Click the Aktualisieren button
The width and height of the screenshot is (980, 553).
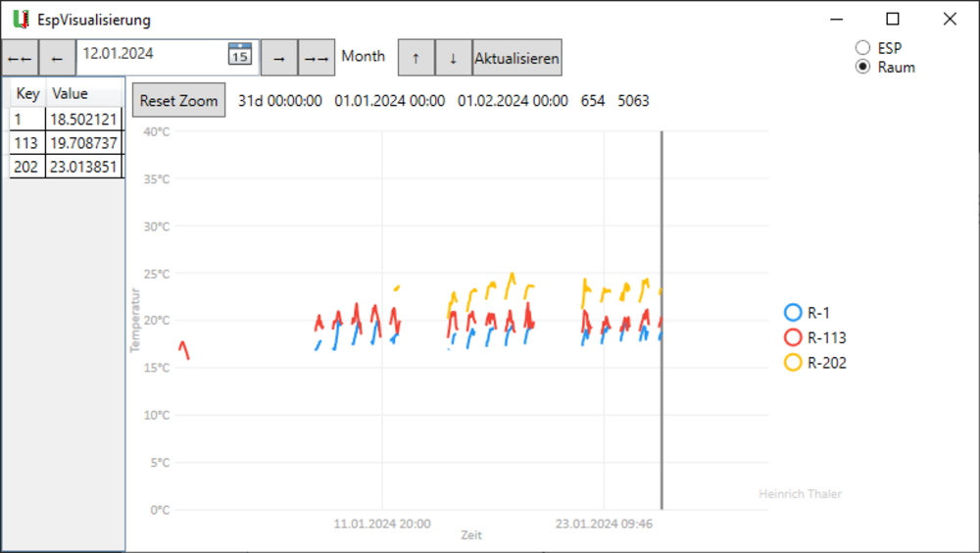(x=516, y=59)
